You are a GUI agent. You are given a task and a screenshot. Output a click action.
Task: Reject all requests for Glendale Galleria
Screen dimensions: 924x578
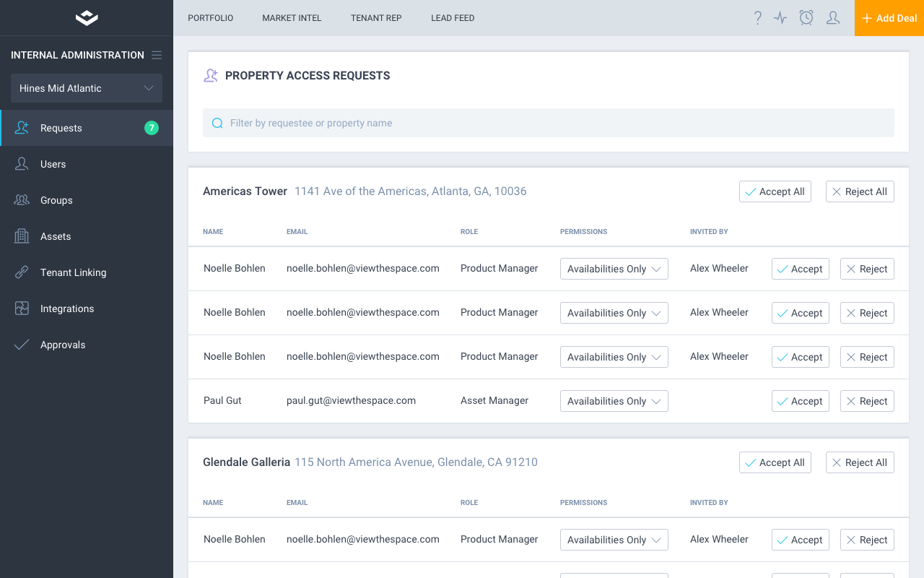(x=859, y=462)
